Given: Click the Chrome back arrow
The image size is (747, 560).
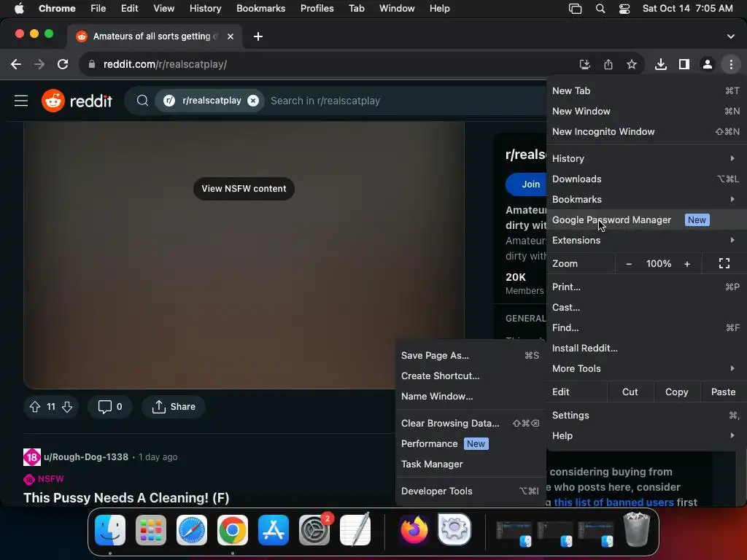Looking at the screenshot, I should [x=16, y=64].
